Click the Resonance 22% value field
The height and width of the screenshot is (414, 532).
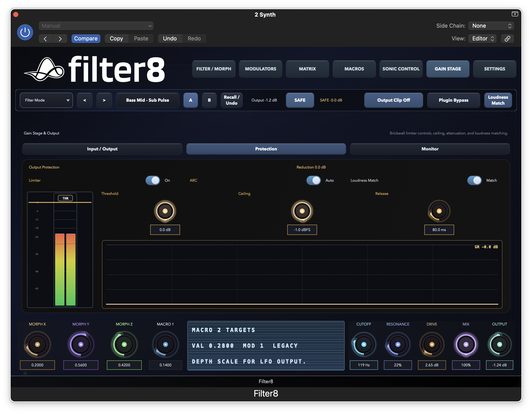click(x=398, y=365)
